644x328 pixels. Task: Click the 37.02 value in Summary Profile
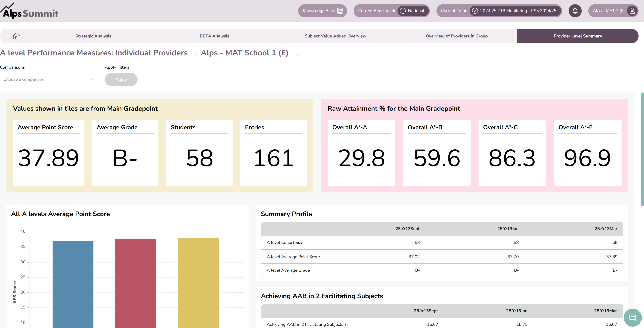click(414, 257)
